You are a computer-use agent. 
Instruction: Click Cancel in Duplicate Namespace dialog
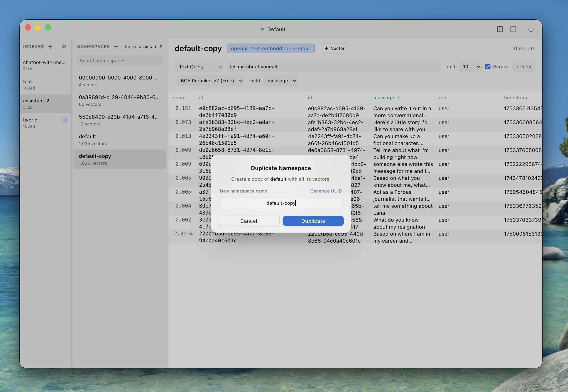[248, 221]
